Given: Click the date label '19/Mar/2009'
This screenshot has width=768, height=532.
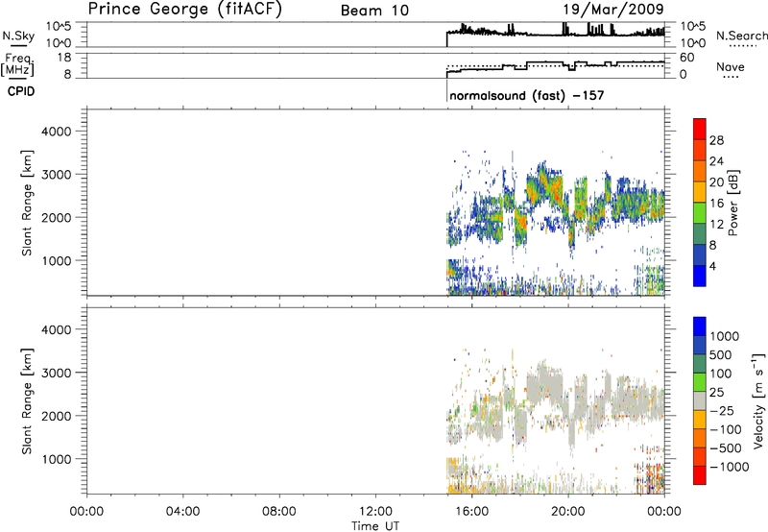Looking at the screenshot, I should click(613, 10).
